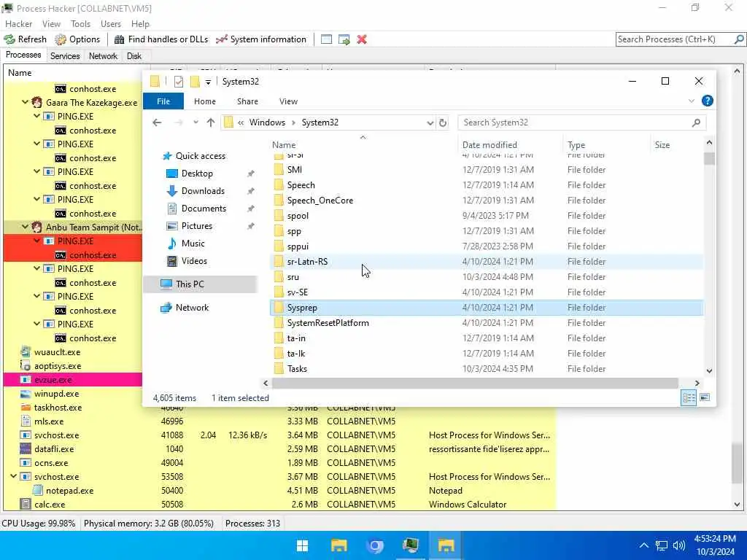The width and height of the screenshot is (747, 560).
Task: Refresh the System32 folder view
Action: click(x=443, y=122)
